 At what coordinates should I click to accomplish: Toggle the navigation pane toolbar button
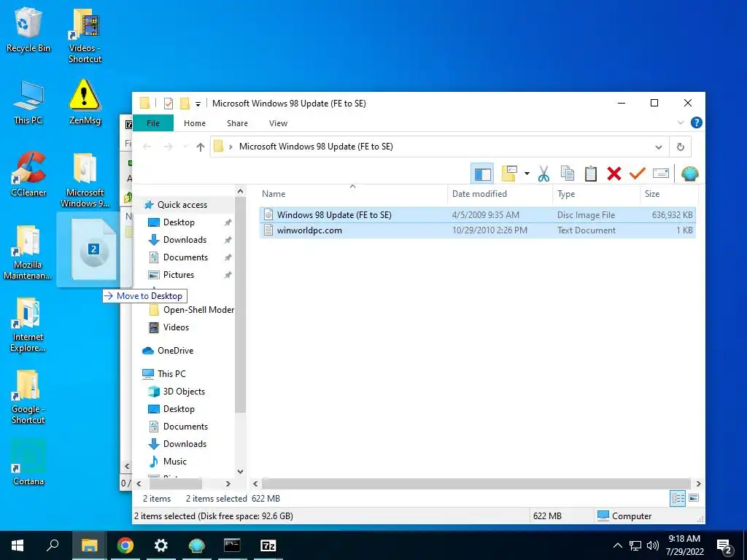point(482,174)
